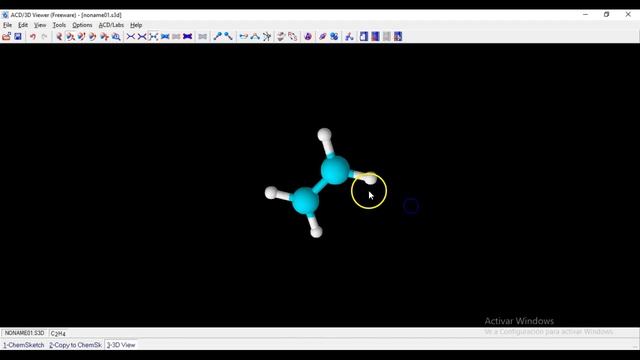Select Balls and Sticks display icon

(153, 37)
